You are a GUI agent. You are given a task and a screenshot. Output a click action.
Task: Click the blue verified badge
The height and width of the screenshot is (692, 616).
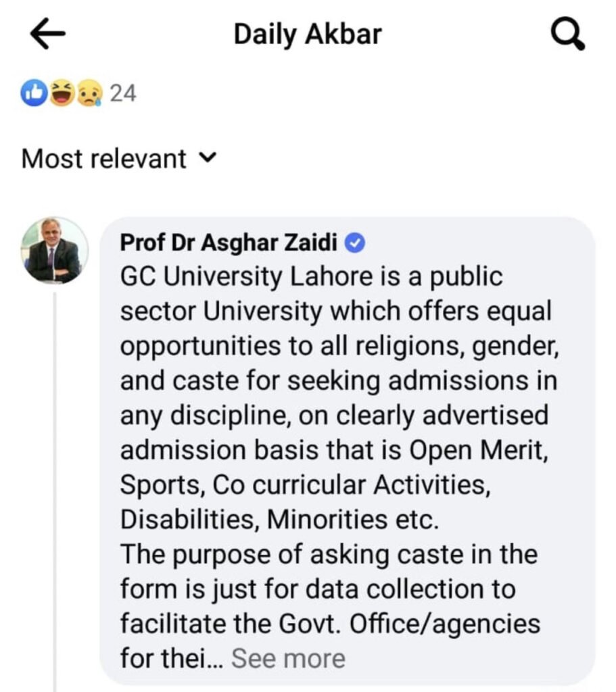(356, 243)
